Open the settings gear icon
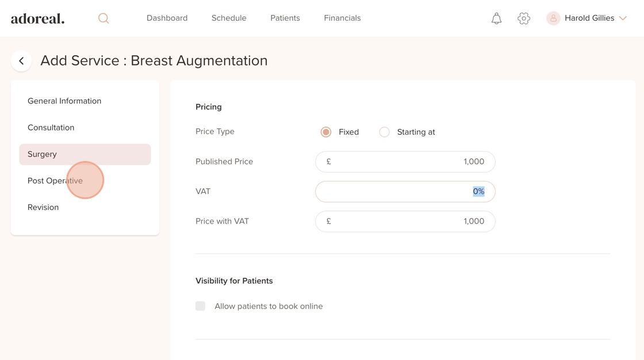 click(523, 18)
